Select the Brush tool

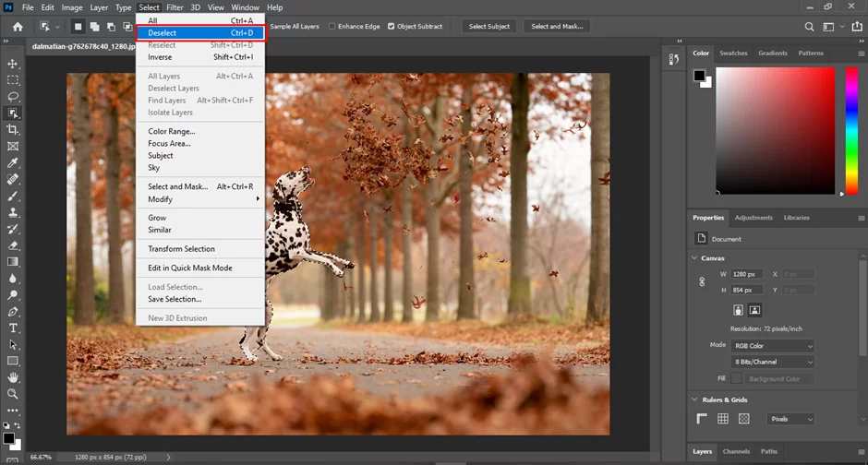[x=13, y=196]
